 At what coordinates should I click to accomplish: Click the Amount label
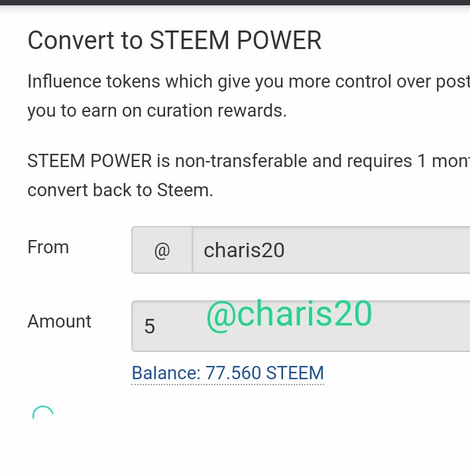click(x=59, y=322)
